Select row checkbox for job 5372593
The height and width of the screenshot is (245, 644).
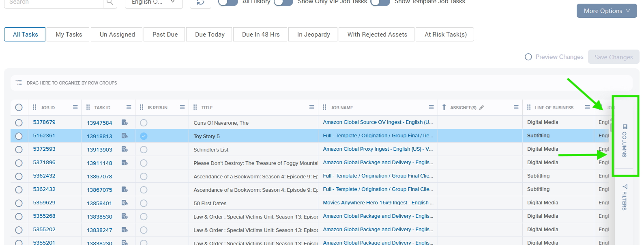click(19, 150)
